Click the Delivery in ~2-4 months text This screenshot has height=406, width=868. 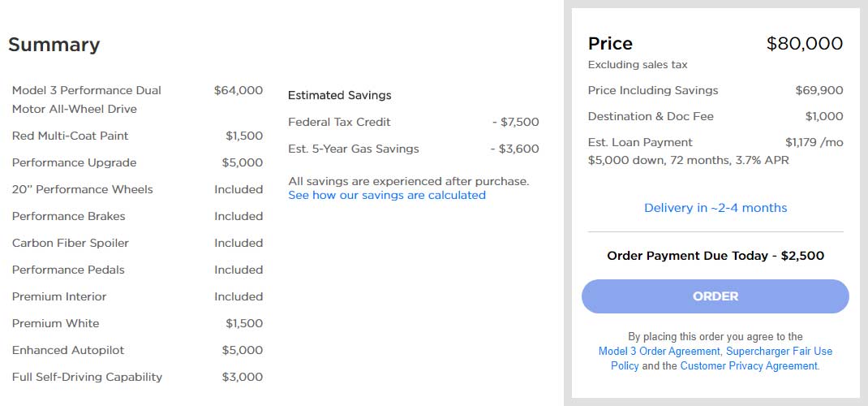click(715, 208)
